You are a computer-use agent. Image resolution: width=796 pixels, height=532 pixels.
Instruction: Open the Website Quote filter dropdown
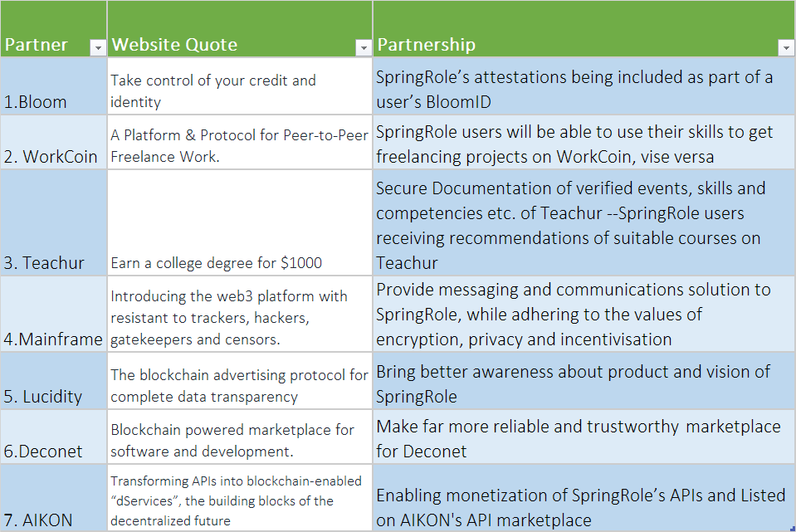tap(363, 48)
